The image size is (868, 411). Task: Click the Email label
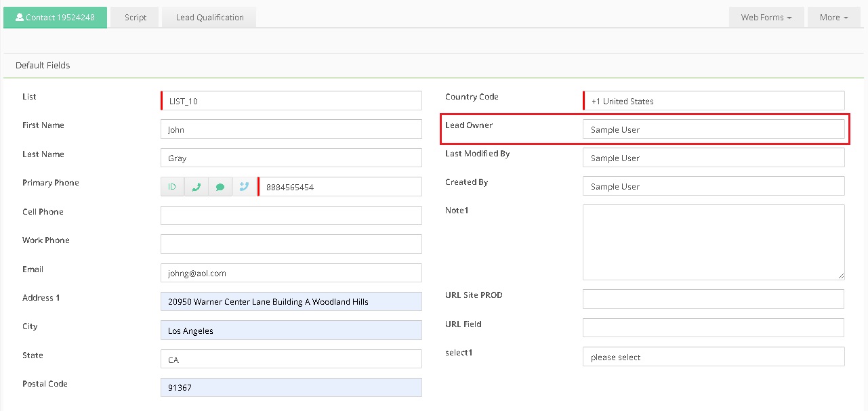point(33,269)
